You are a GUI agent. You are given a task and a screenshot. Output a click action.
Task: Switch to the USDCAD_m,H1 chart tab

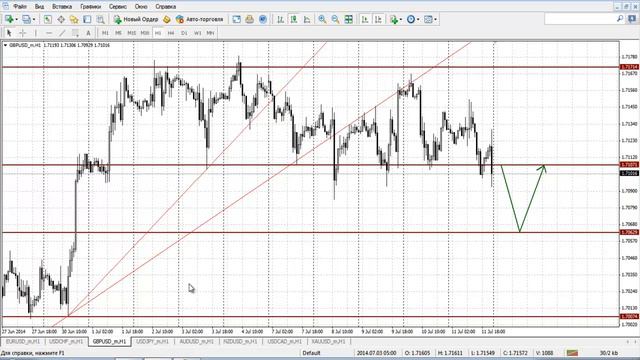click(x=284, y=341)
